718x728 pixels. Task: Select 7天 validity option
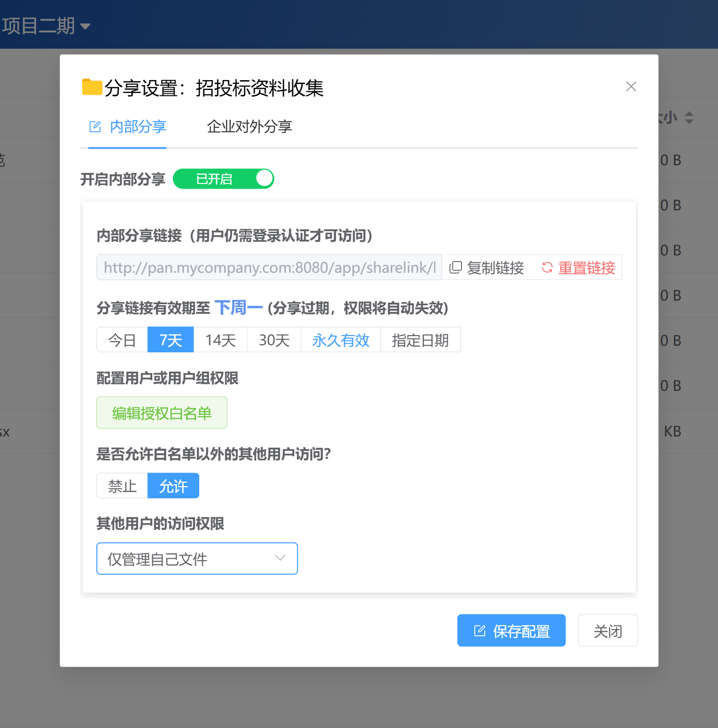point(170,340)
